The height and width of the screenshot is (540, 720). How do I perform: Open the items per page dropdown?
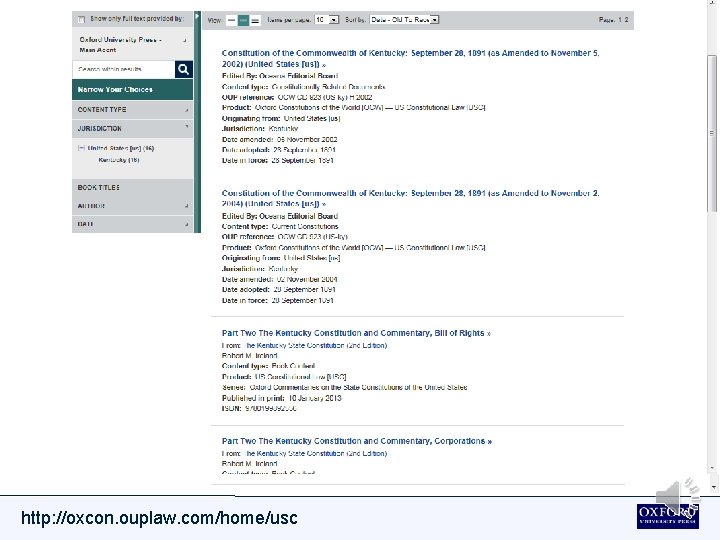326,20
